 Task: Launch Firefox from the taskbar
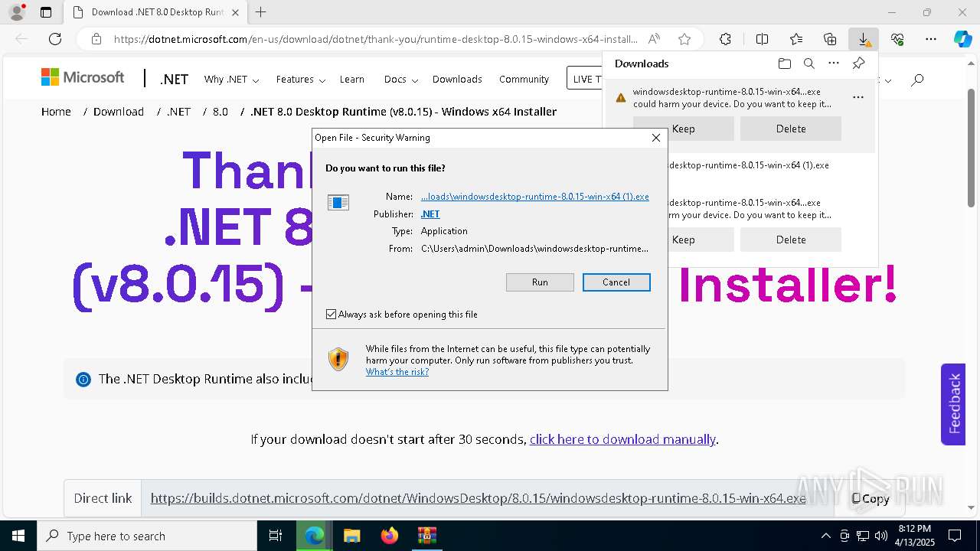tap(390, 536)
